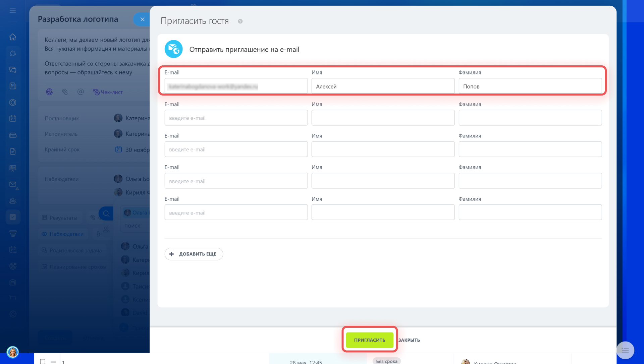Viewport: 644px width, 364px height.
Task: Tick the checkbox in the bottom row
Action: (x=43, y=361)
